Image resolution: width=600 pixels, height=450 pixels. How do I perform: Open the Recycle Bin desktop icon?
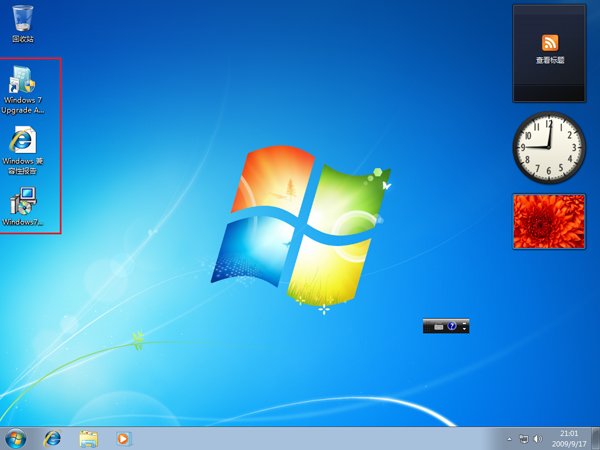(23, 24)
